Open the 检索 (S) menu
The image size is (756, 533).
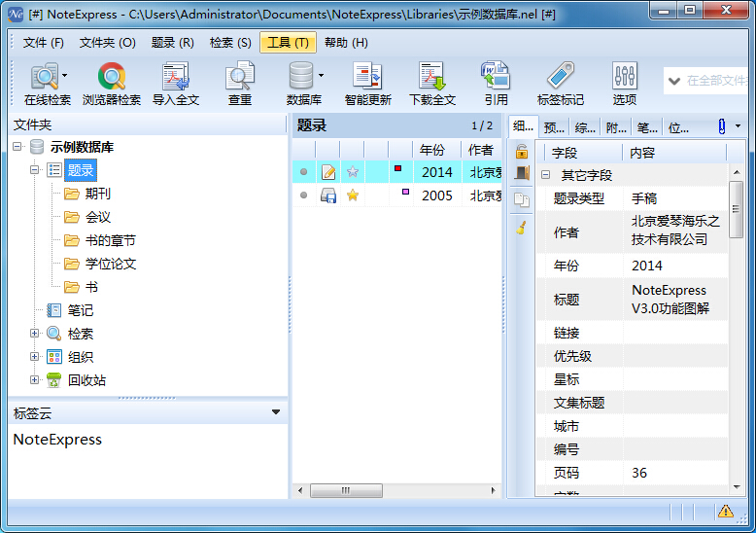[x=230, y=43]
